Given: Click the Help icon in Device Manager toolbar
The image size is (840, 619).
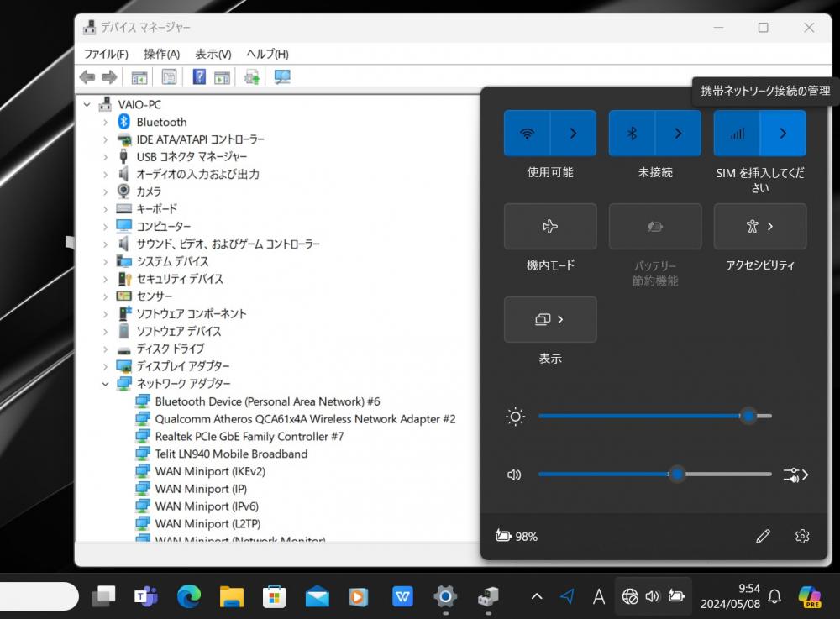Looking at the screenshot, I should point(199,77).
